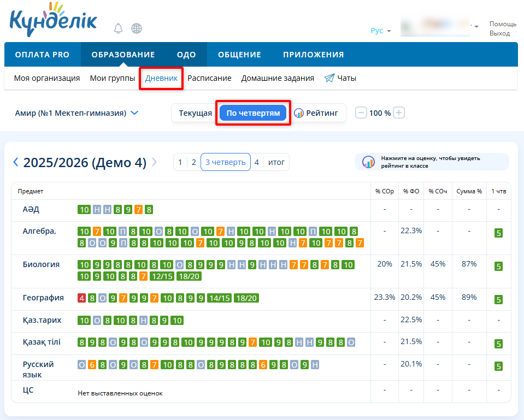Click the globe language icon

point(137,28)
